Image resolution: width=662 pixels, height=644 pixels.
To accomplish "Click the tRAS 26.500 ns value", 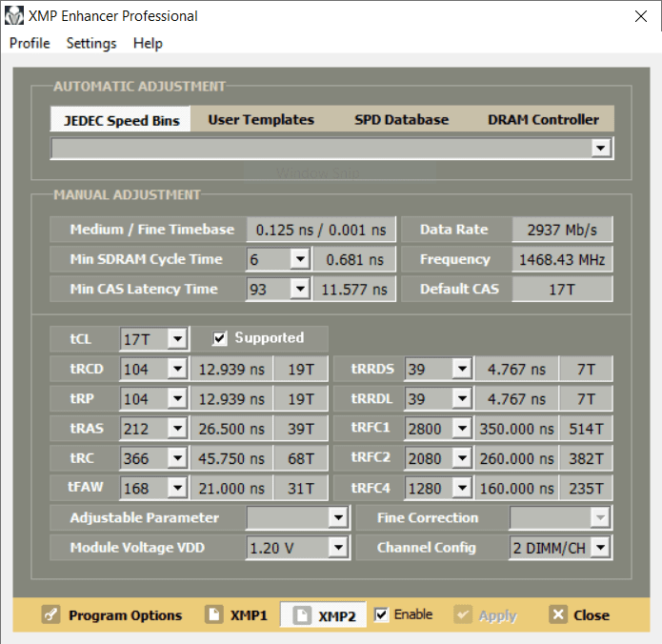I will click(x=231, y=429).
